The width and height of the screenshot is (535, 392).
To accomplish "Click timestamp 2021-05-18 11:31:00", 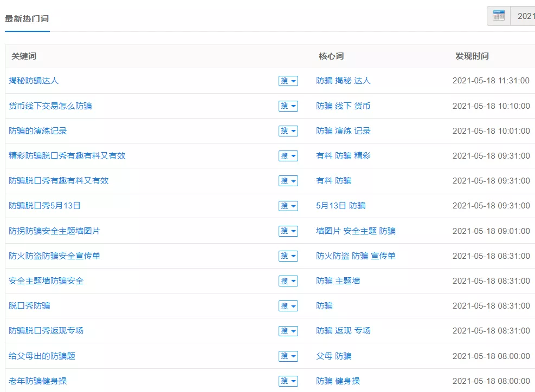I will (491, 81).
